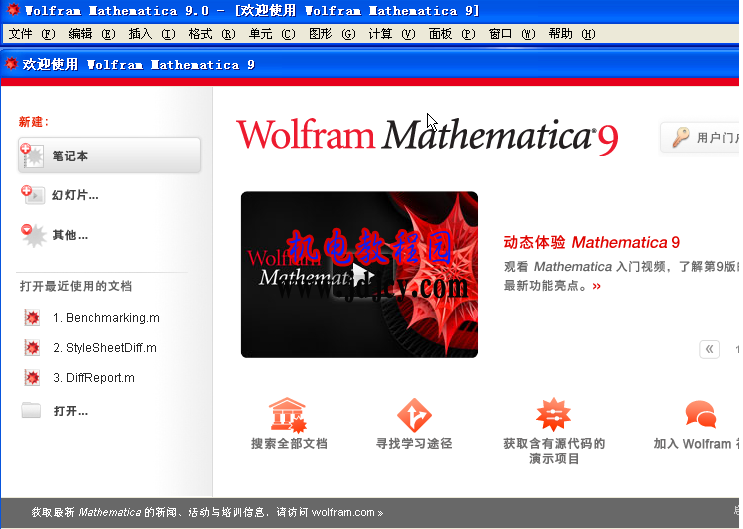
Task: Open the 寻找学习途径 link
Action: pos(414,444)
